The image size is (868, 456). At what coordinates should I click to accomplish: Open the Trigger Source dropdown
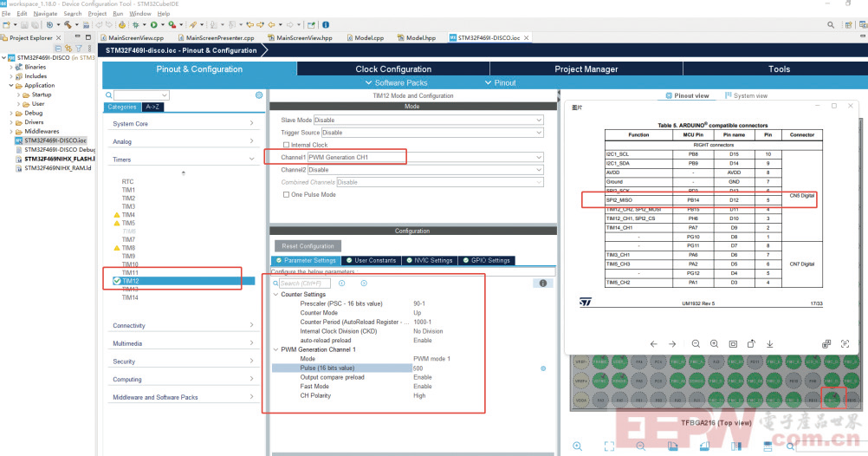(x=432, y=133)
